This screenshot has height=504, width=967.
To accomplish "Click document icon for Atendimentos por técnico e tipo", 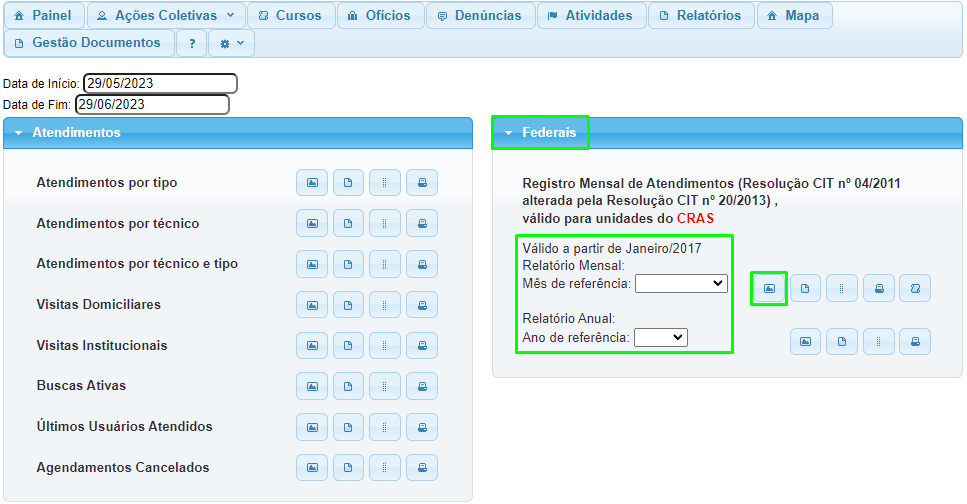I will (348, 264).
